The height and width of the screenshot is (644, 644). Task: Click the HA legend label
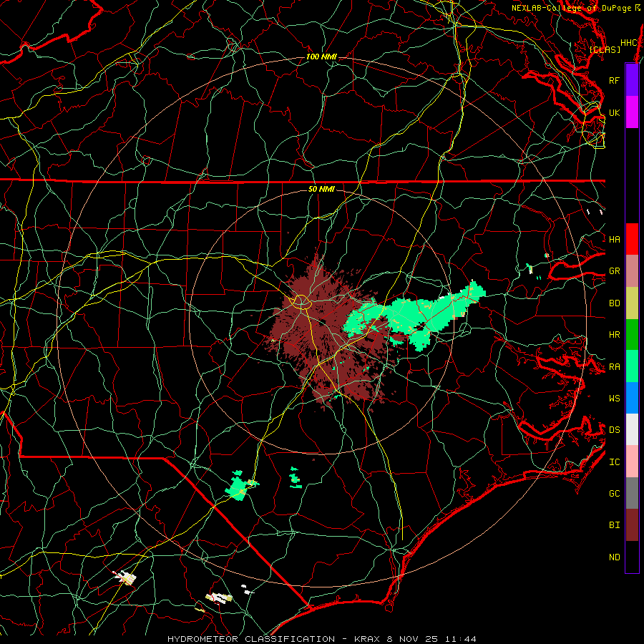click(x=614, y=240)
